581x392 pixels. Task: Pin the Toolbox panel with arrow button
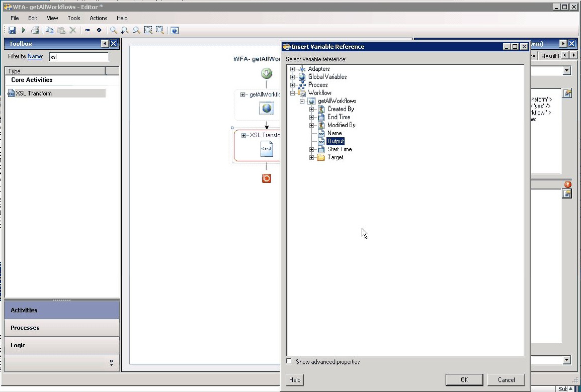tap(105, 44)
